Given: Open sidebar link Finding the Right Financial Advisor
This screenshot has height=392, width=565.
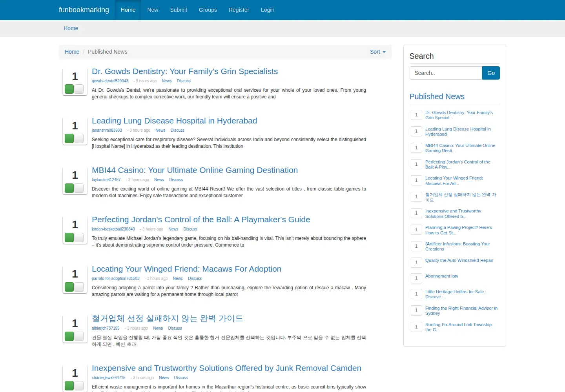Looking at the screenshot, I should pyautogui.click(x=461, y=311).
